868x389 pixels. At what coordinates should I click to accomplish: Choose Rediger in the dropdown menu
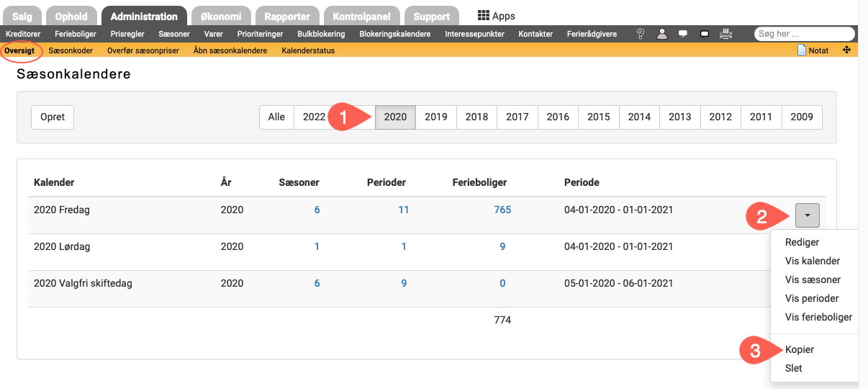[x=802, y=242]
